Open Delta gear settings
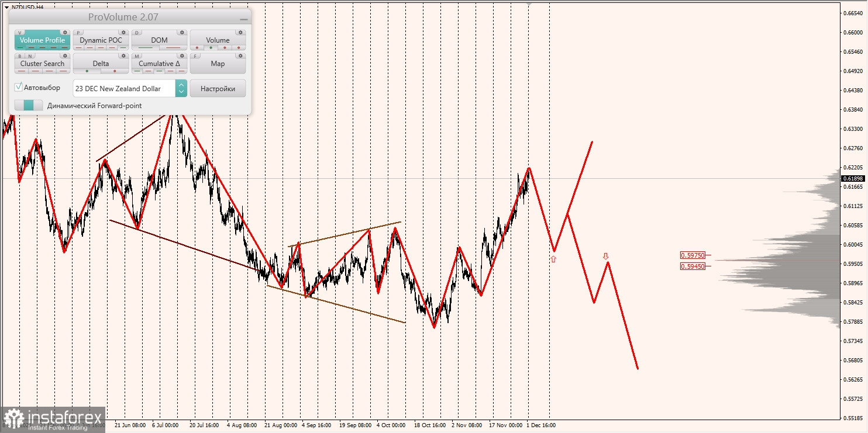Viewport: 868px width, 433px height. pyautogui.click(x=123, y=56)
